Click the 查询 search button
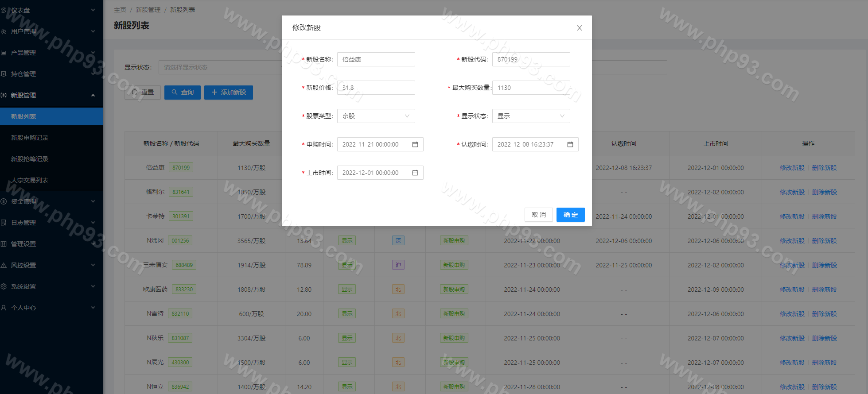Viewport: 868px width, 394px height. point(183,93)
